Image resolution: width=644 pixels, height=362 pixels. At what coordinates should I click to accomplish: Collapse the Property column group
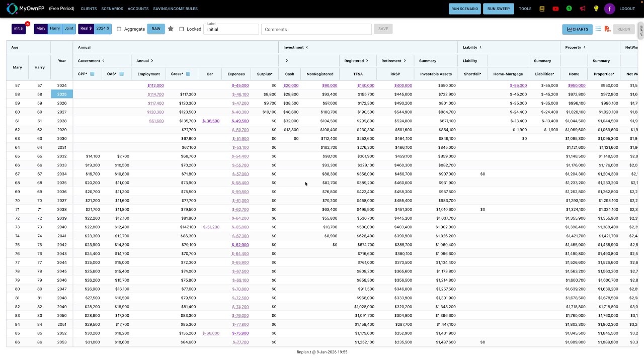point(585,47)
